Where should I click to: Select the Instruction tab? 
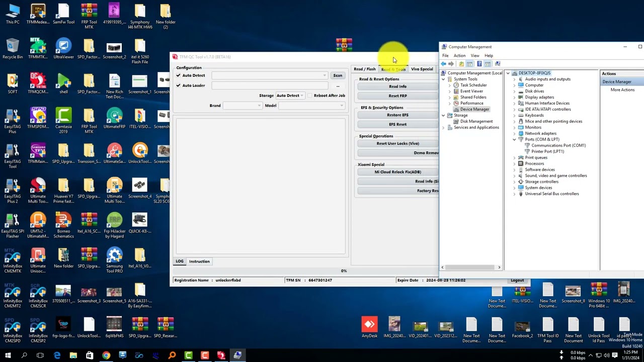point(199,261)
